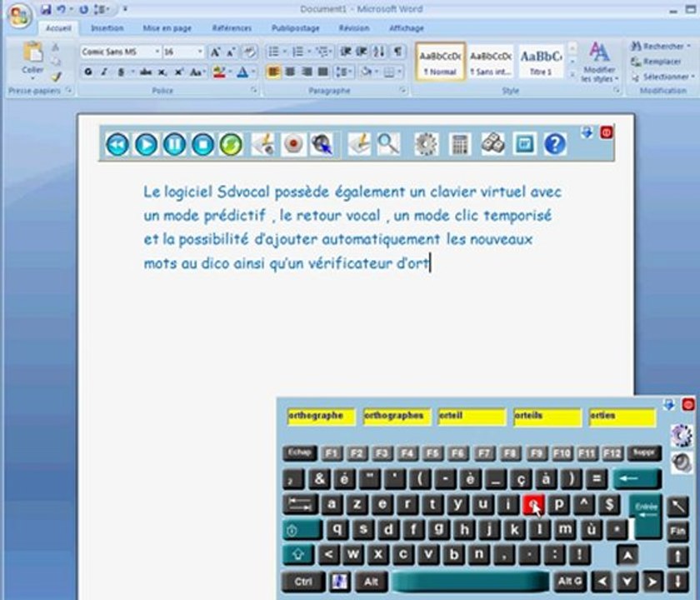This screenshot has height=600, width=700.
Task: Pick the text highlight color
Action: point(219,72)
